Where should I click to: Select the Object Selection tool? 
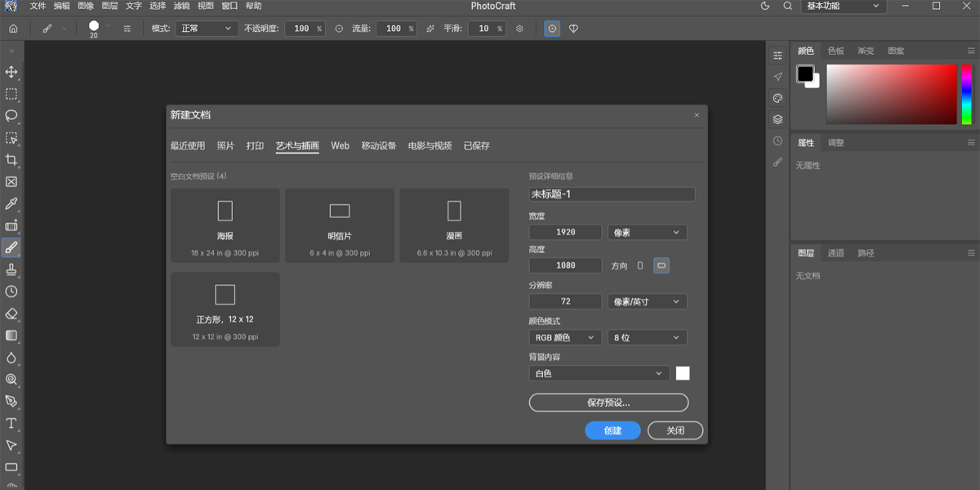pos(11,138)
